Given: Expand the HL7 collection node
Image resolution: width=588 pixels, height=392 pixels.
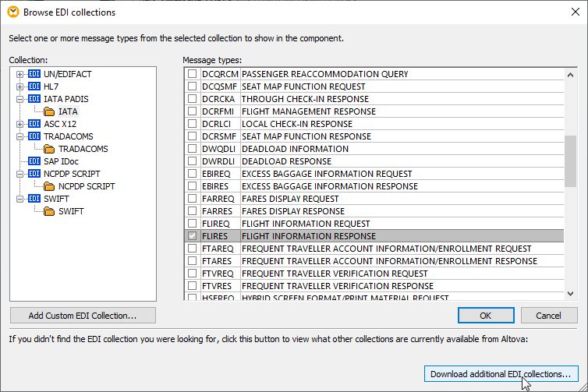Looking at the screenshot, I should coord(20,87).
